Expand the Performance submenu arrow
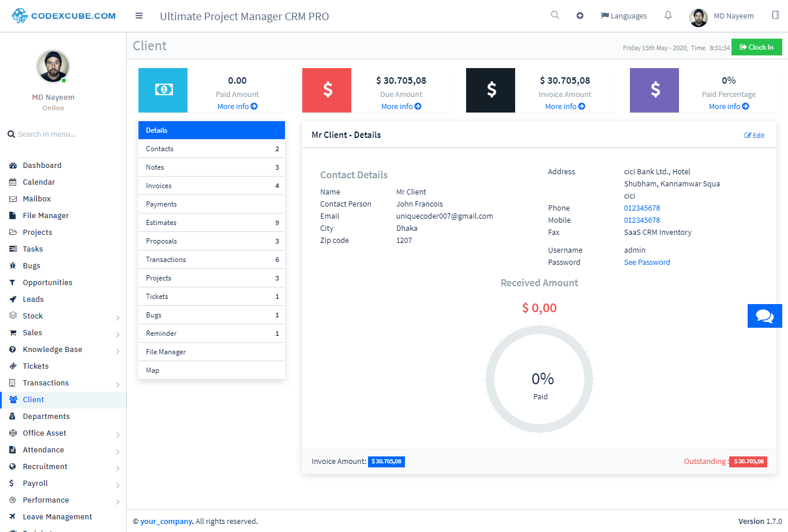This screenshot has height=532, width=788. click(x=118, y=502)
